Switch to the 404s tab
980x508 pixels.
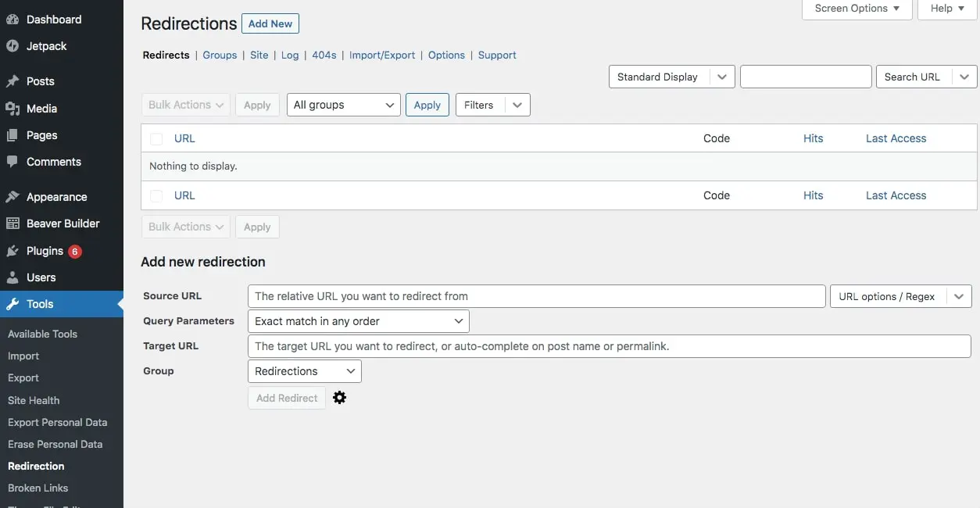tap(324, 55)
